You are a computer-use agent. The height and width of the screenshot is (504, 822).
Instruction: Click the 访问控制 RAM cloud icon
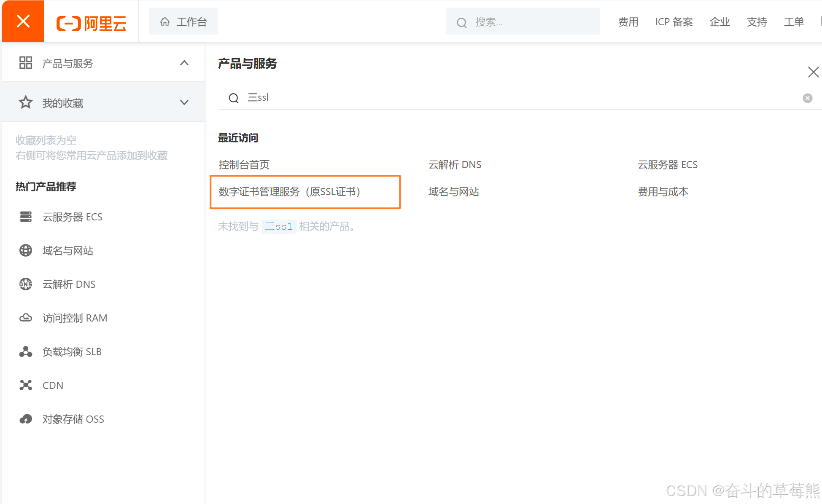point(26,318)
